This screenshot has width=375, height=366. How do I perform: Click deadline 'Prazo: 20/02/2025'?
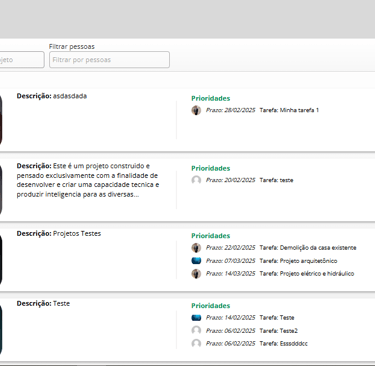click(230, 180)
